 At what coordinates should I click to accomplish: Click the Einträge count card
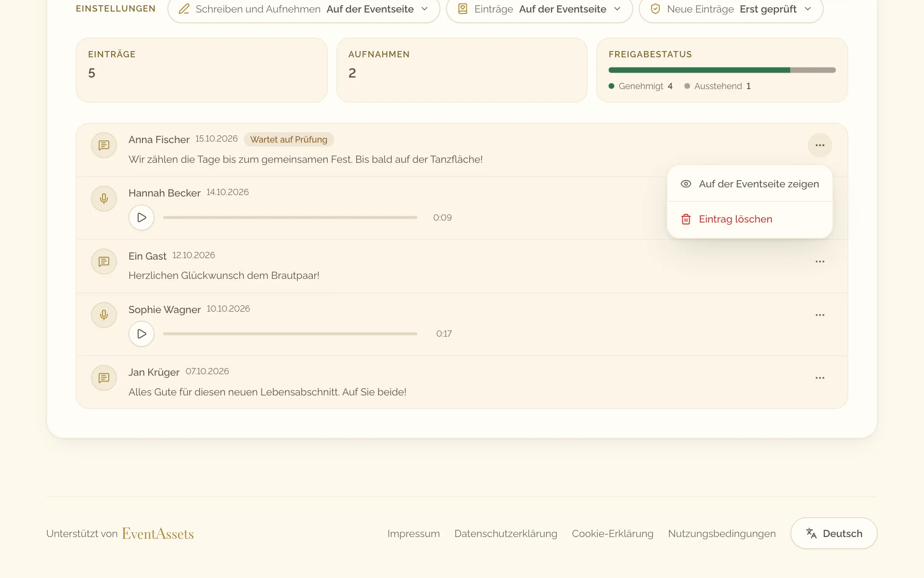click(x=202, y=70)
